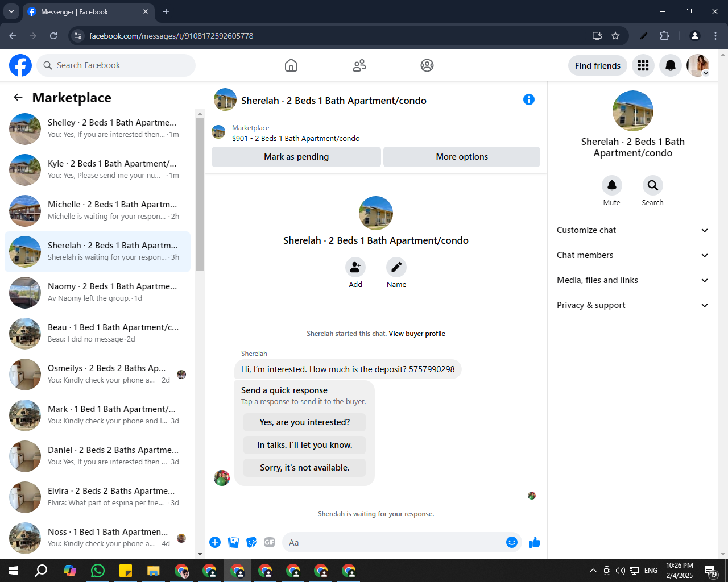Open Windows Start menu
This screenshot has width=728, height=582.
[x=14, y=571]
